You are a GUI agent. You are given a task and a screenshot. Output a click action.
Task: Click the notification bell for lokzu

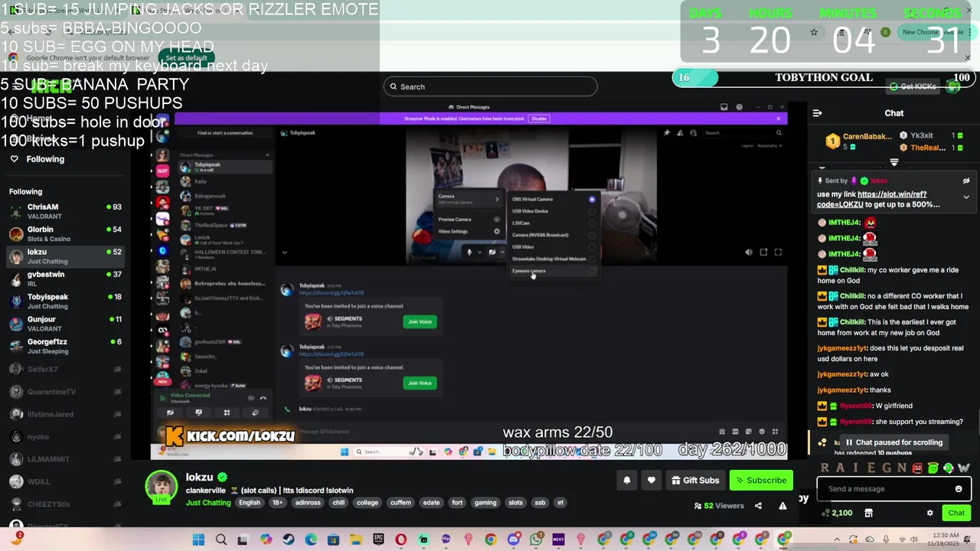point(626,481)
